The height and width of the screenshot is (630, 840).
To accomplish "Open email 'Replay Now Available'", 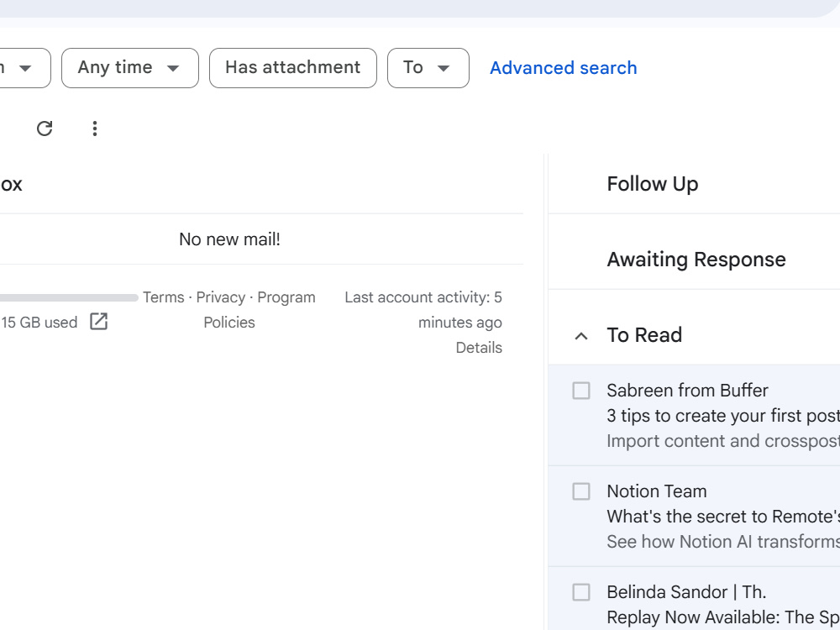I will pyautogui.click(x=723, y=617).
